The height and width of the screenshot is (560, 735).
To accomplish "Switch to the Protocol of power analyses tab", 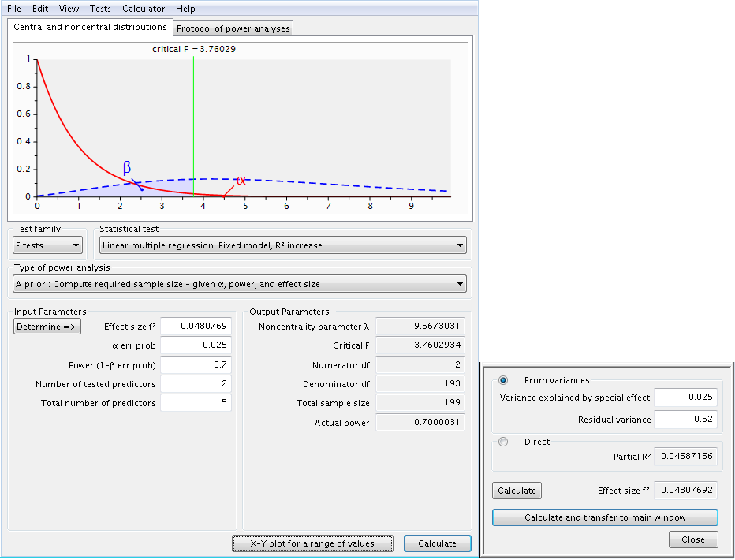I will tap(233, 28).
